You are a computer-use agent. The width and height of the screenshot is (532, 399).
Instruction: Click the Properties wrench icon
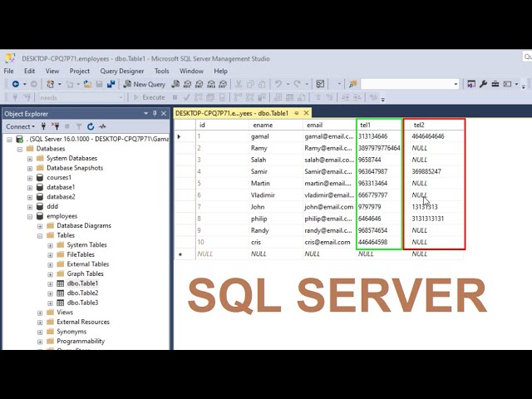pyautogui.click(x=483, y=84)
